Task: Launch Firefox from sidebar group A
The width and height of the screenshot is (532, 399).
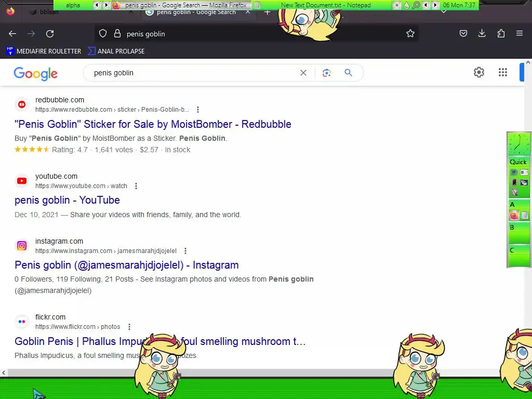Action: (x=514, y=215)
